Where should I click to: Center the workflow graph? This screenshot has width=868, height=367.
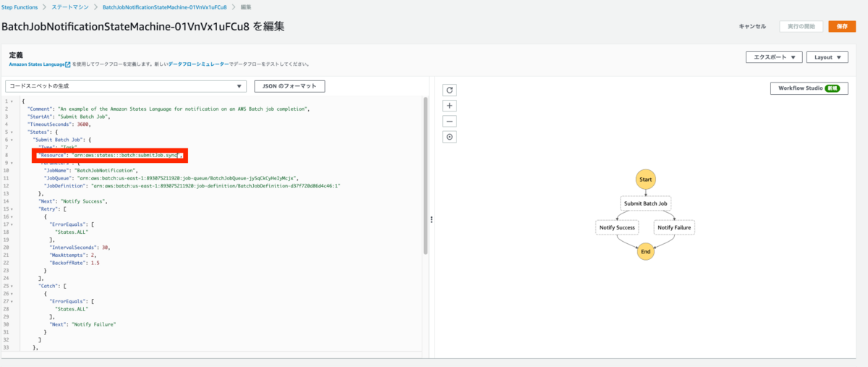[x=449, y=137]
